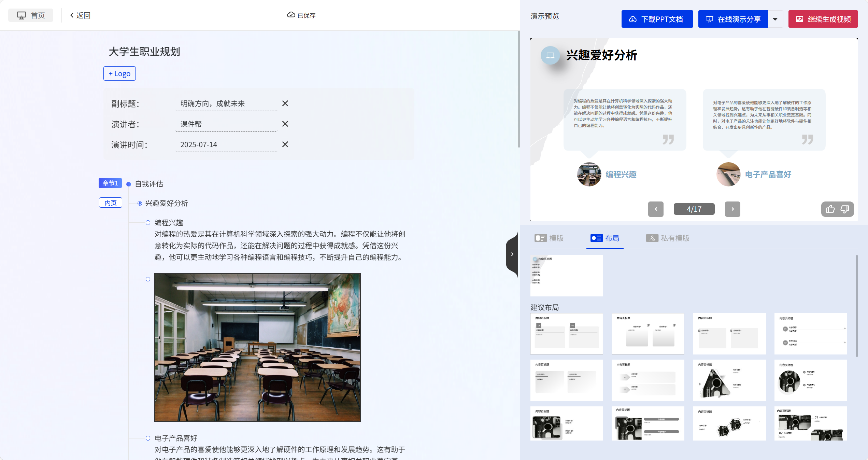This screenshot has width=868, height=460.
Task: Collapse the right preview panel
Action: pos(512,254)
